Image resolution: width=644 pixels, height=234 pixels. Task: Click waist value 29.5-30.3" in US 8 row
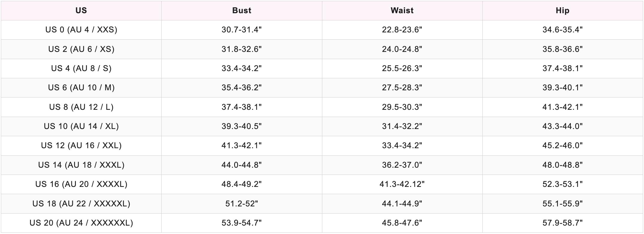coord(402,107)
